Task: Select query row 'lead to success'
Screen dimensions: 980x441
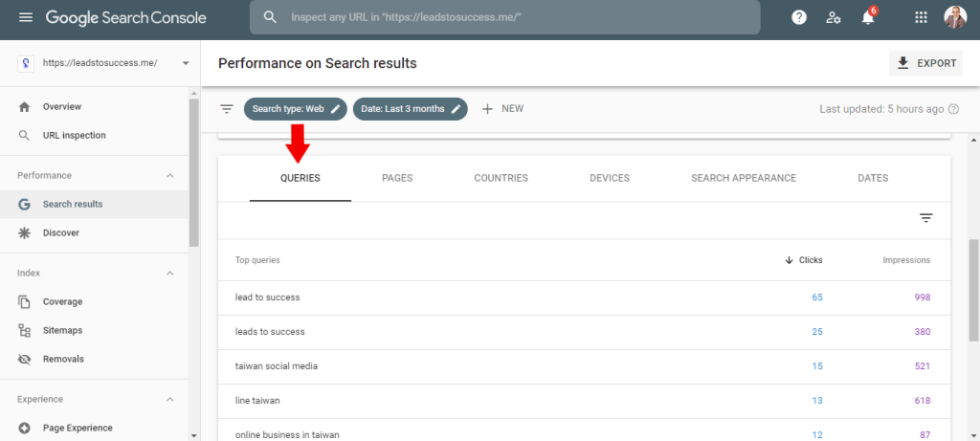Action: point(584,298)
